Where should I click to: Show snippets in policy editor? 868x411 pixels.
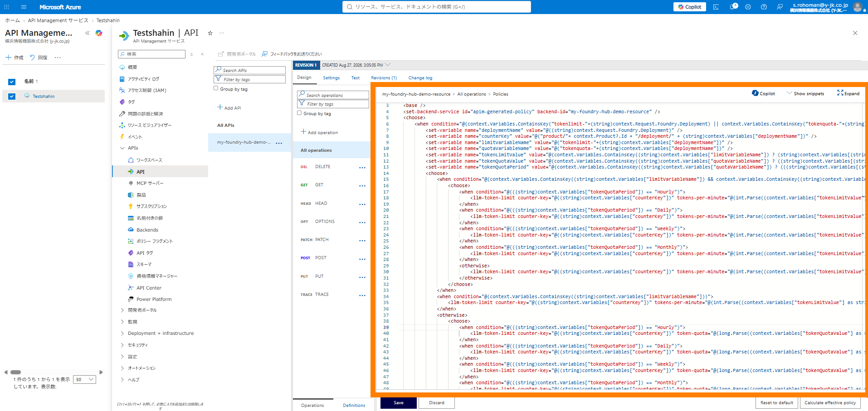coord(805,93)
